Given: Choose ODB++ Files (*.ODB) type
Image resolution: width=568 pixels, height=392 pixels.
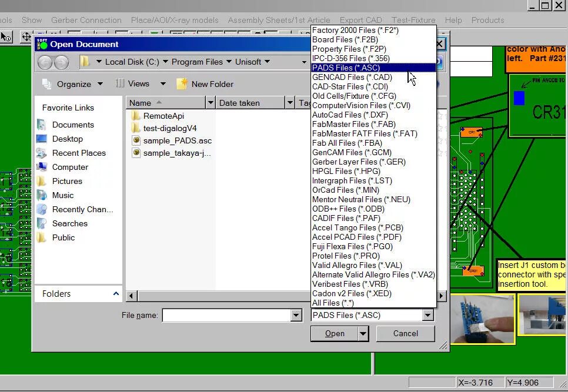Looking at the screenshot, I should coord(373,209).
